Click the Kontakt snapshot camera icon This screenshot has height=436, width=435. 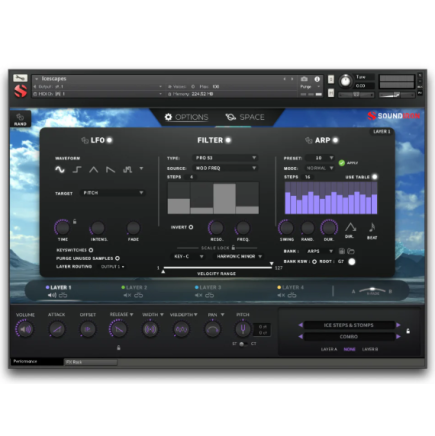click(x=304, y=79)
